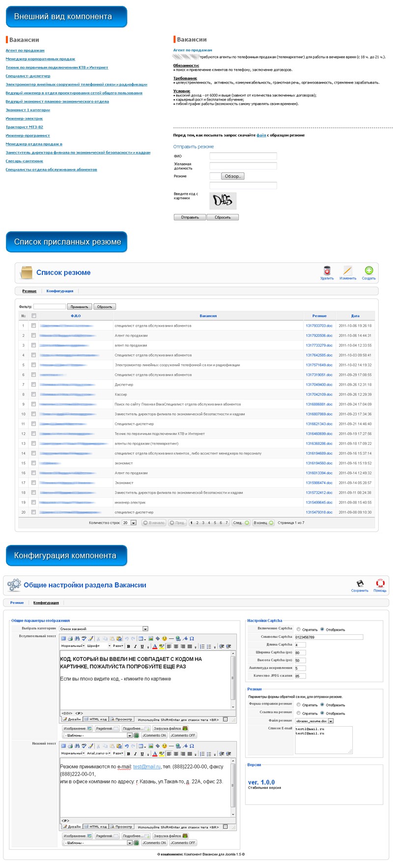Click Обзор... browse button

[x=233, y=176]
